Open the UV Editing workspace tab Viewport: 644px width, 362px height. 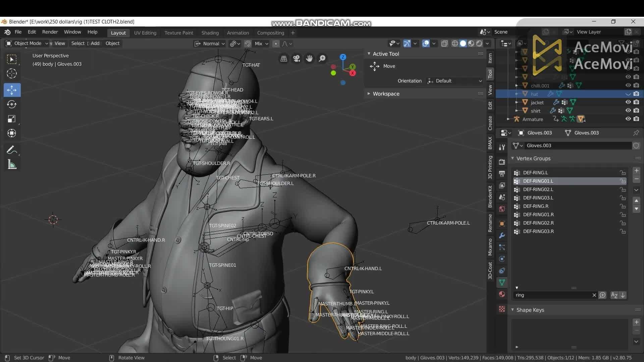pos(145,33)
